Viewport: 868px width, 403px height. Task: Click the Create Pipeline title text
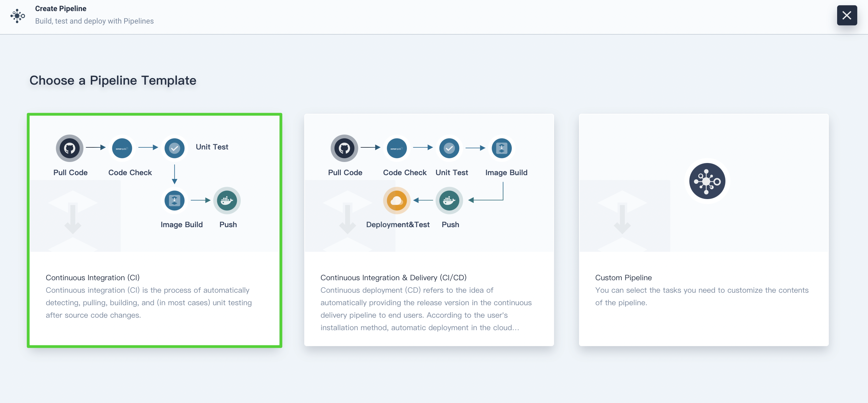click(60, 8)
